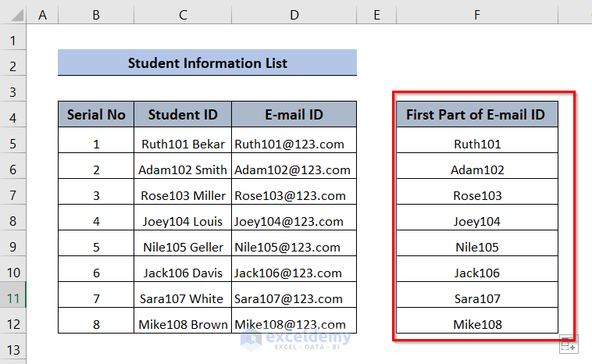The width and height of the screenshot is (592, 364).
Task: Select First Part of E-mail ID header
Action: pyautogui.click(x=476, y=115)
